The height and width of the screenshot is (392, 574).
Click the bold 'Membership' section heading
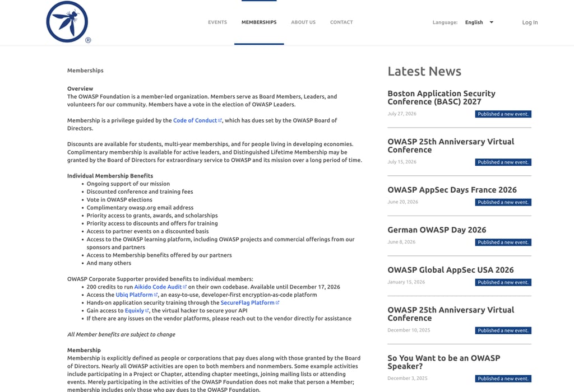84,350
